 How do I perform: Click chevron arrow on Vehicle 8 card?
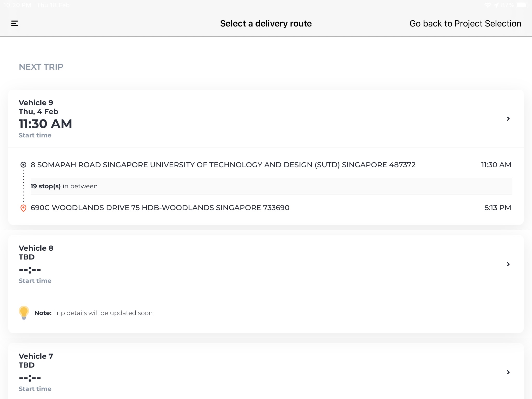(508, 264)
